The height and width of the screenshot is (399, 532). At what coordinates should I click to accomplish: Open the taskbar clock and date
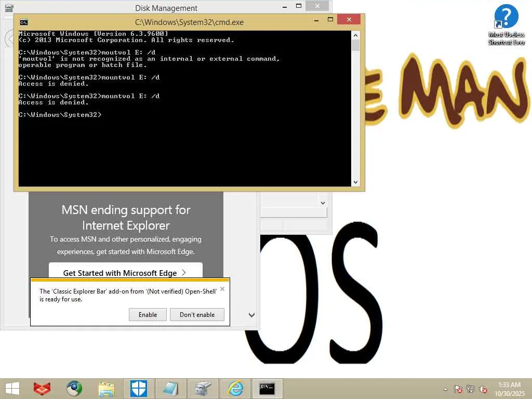pos(510,389)
